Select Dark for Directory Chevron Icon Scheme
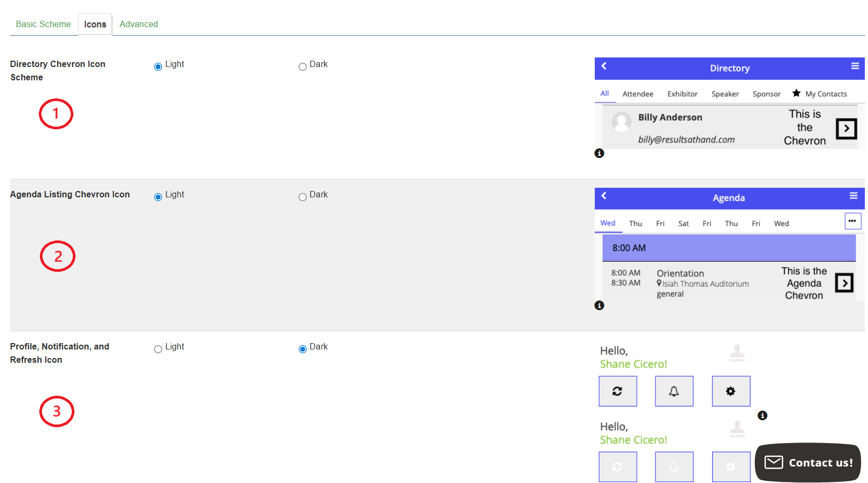This screenshot has width=868, height=483. coord(302,67)
